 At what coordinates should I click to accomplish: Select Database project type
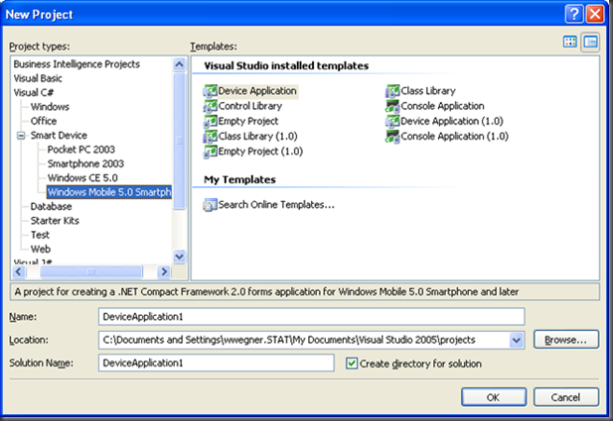(x=51, y=206)
